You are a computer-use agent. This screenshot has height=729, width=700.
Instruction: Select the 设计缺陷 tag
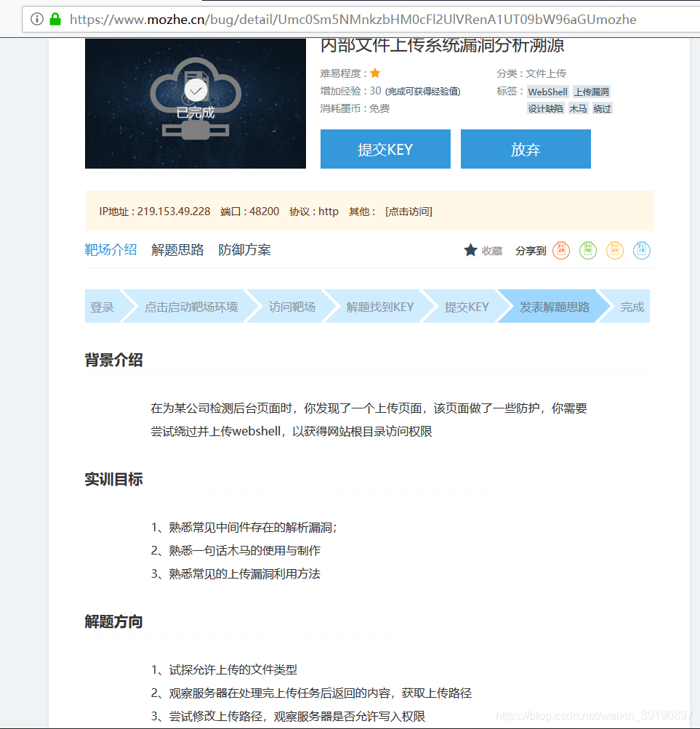point(546,108)
